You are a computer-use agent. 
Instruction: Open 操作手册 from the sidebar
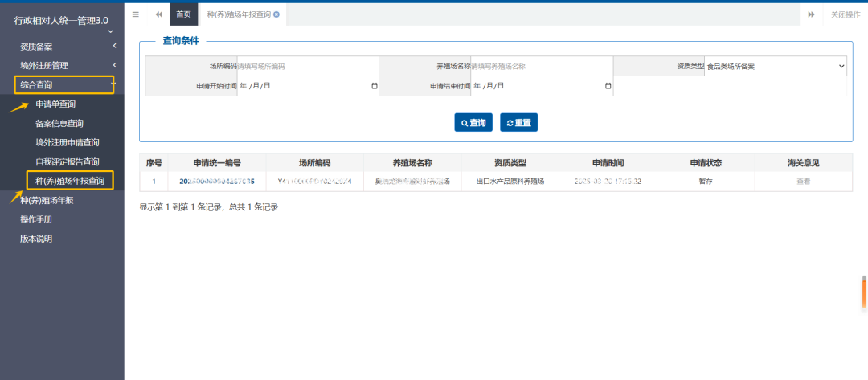click(36, 219)
